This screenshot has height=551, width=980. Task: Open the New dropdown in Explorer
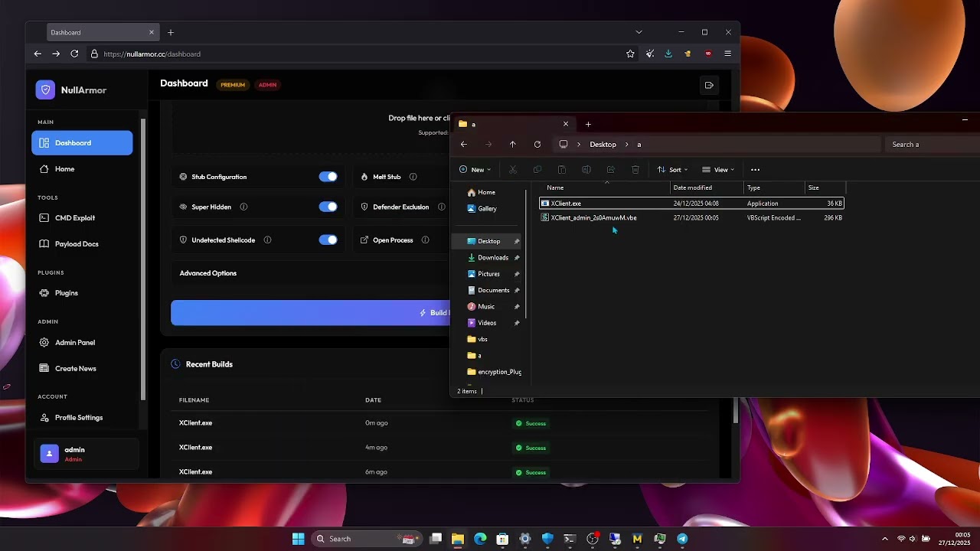475,170
